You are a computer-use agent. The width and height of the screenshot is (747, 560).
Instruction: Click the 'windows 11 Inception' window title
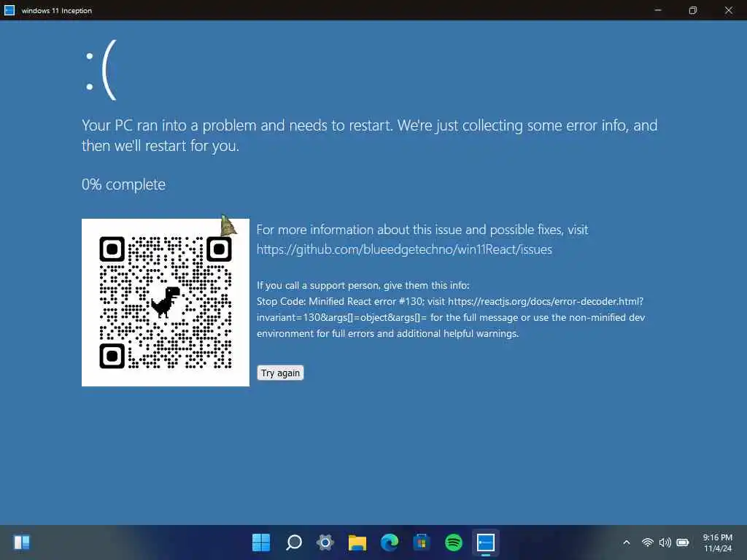57,10
